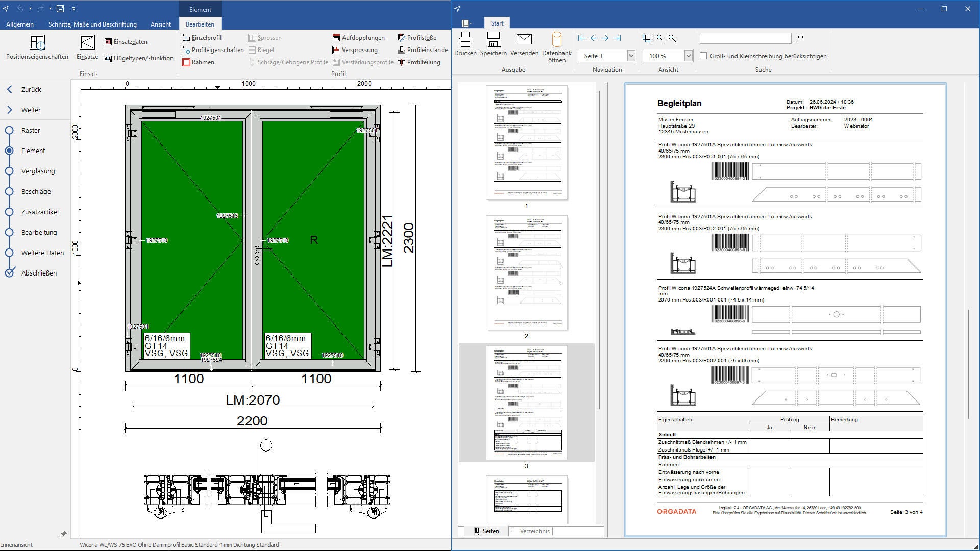The width and height of the screenshot is (980, 551).
Task: Select the Bearbeitung step
Action: [39, 232]
